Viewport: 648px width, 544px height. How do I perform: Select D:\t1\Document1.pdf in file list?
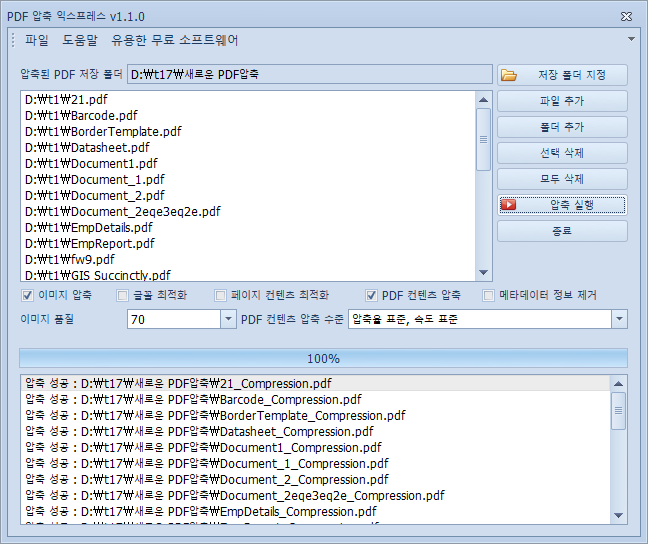point(248,164)
